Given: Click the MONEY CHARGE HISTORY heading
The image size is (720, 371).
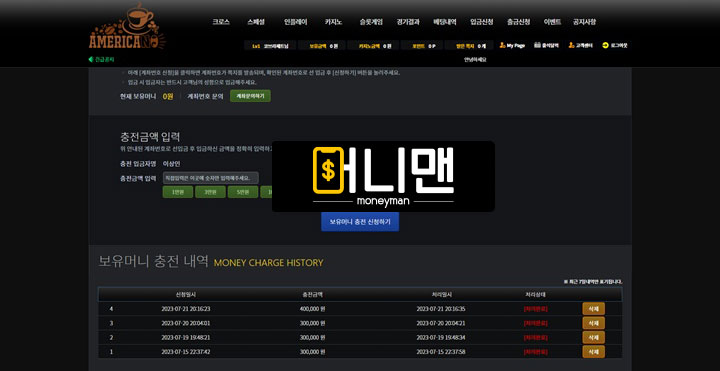Looking at the screenshot, I should [x=269, y=263].
